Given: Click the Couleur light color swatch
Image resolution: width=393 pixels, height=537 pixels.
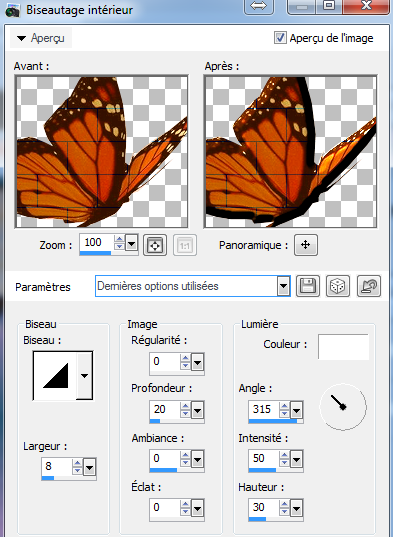Looking at the screenshot, I should (343, 347).
